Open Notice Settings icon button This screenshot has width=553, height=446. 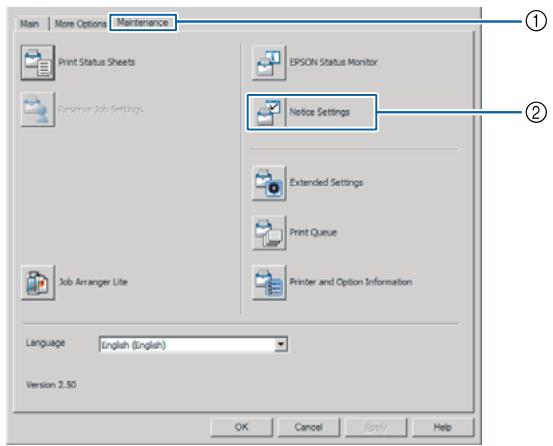point(269,112)
